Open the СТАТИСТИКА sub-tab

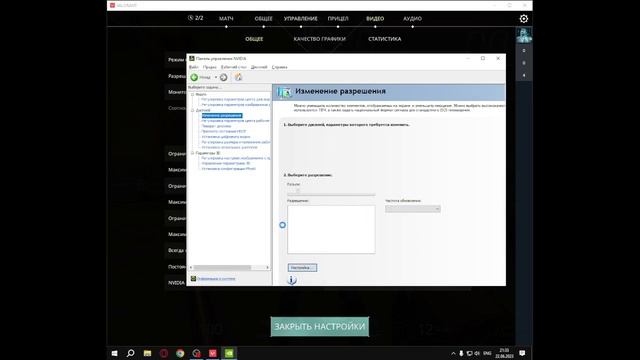[384, 39]
